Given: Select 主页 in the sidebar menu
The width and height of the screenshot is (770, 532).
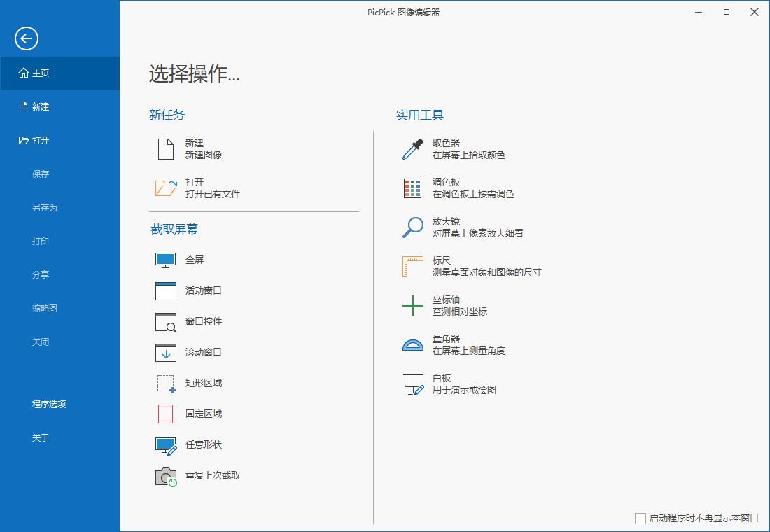Looking at the screenshot, I should [x=59, y=73].
